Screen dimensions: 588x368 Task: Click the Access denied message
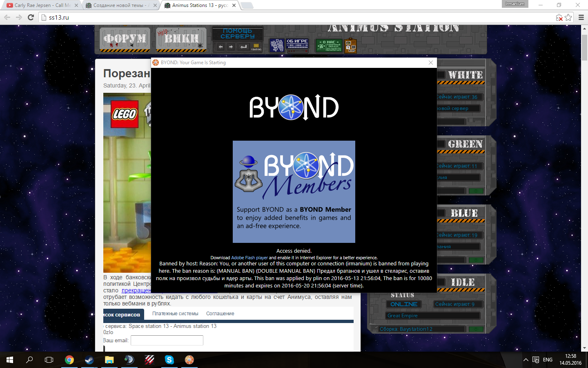click(x=294, y=251)
